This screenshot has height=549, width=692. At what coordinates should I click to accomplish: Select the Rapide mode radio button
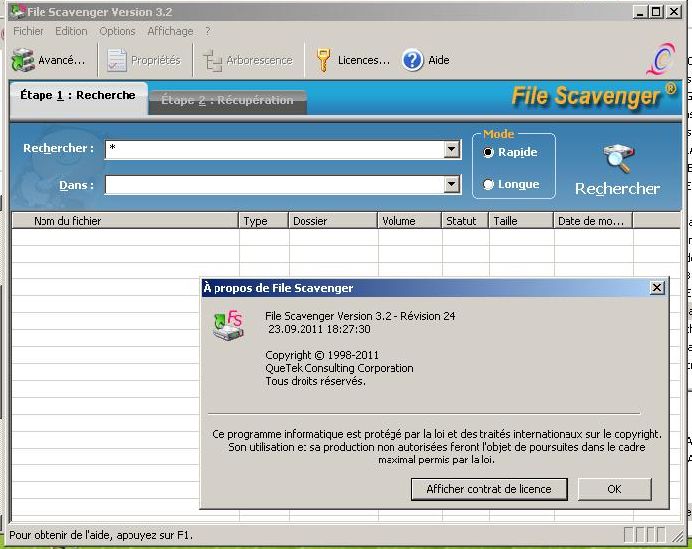click(488, 152)
